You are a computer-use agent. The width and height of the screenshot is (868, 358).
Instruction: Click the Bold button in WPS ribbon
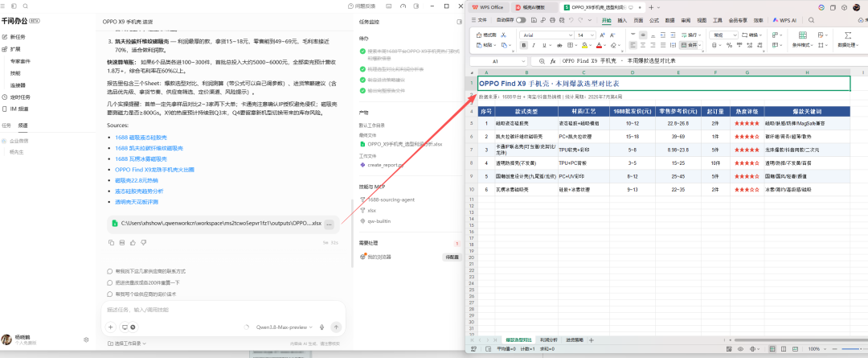click(524, 45)
